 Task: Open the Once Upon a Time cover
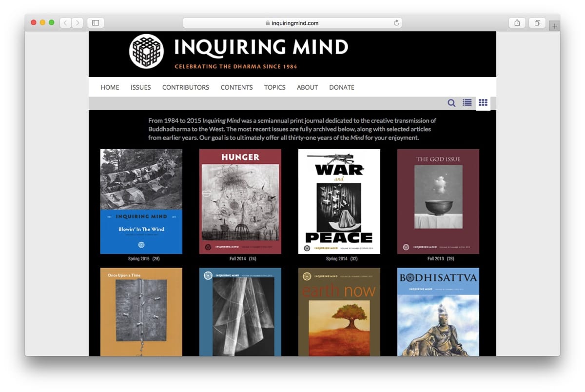pos(141,312)
